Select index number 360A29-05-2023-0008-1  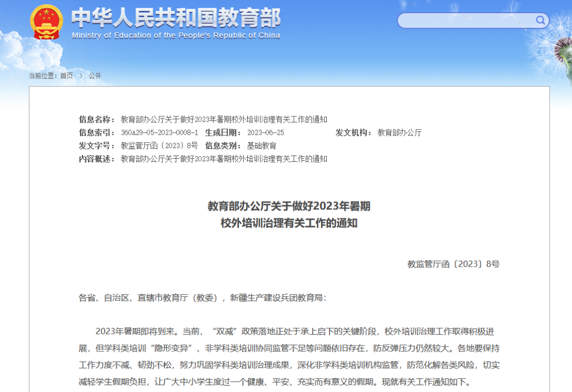pos(159,133)
